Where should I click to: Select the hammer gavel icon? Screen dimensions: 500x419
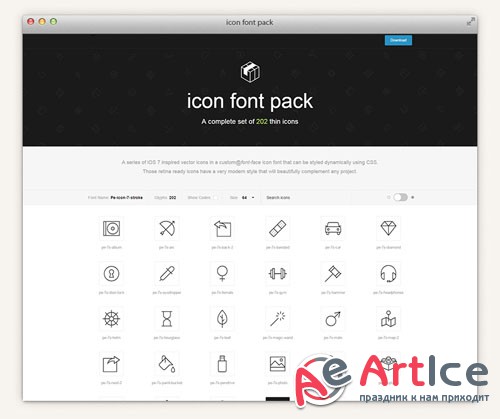tap(333, 274)
